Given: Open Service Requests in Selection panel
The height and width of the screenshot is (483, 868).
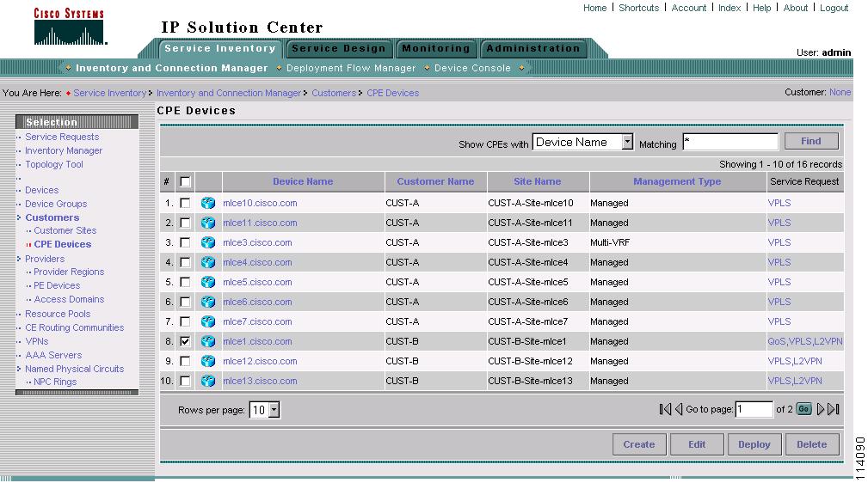Looking at the screenshot, I should pyautogui.click(x=62, y=137).
